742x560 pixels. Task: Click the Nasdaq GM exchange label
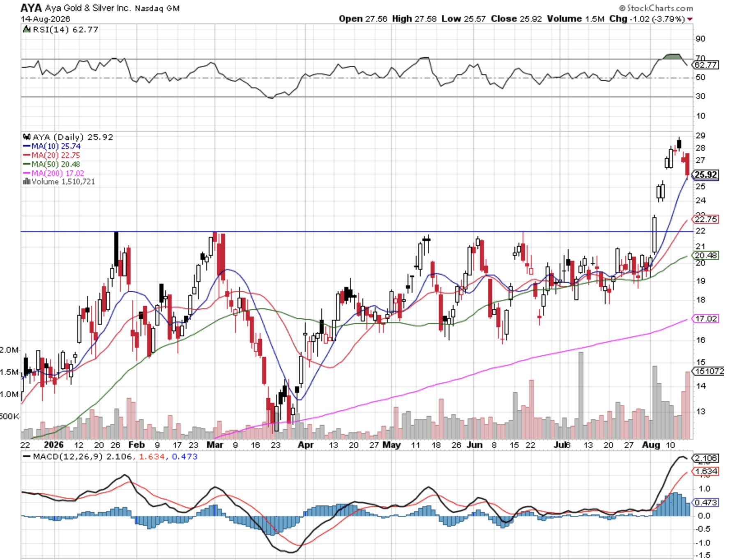[x=157, y=8]
